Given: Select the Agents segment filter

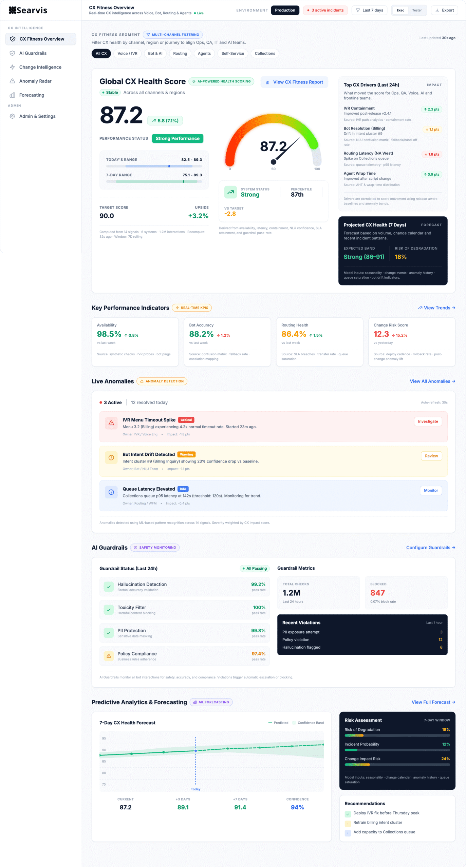Looking at the screenshot, I should pos(204,54).
